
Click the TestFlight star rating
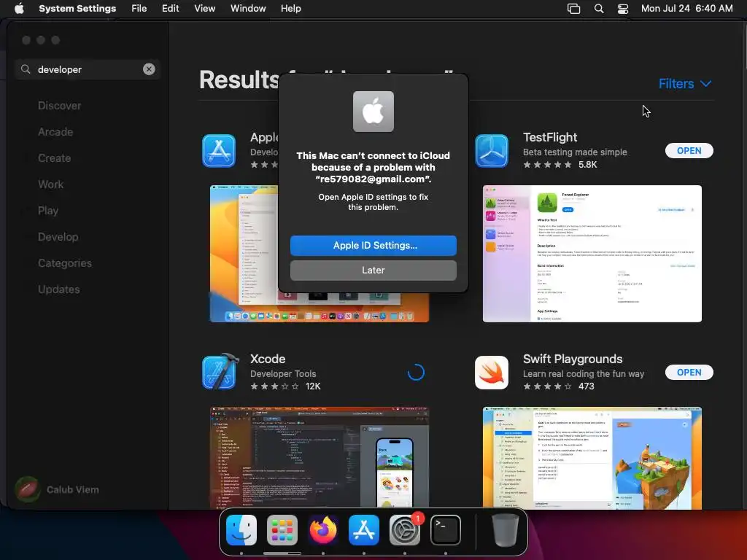547,165
